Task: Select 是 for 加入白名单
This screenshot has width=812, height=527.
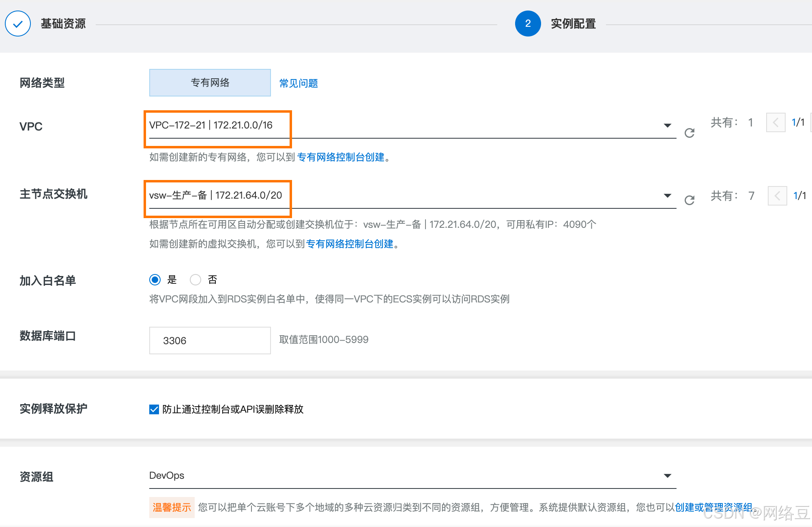Action: pos(155,280)
